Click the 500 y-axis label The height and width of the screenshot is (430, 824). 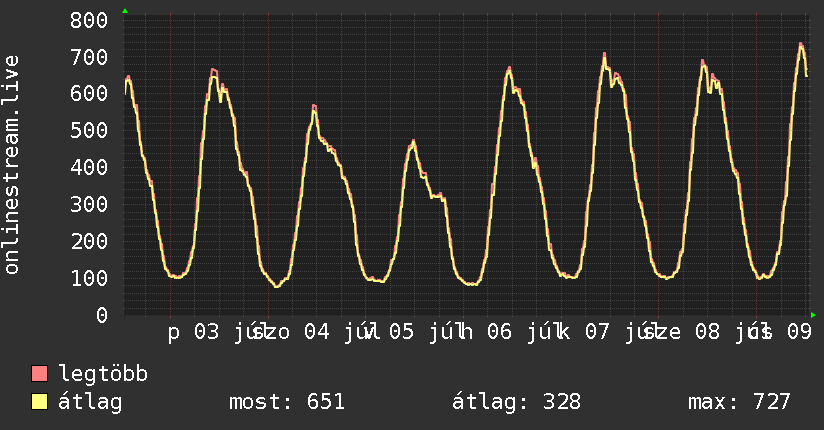[x=89, y=131]
